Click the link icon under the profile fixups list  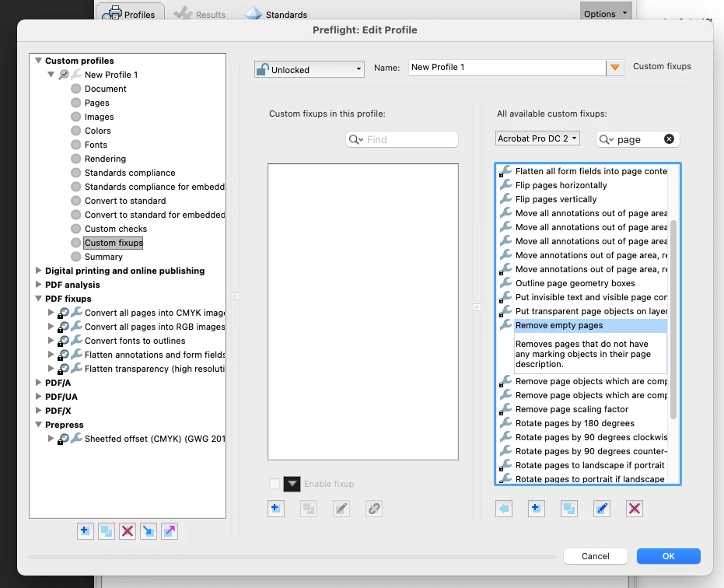click(374, 509)
